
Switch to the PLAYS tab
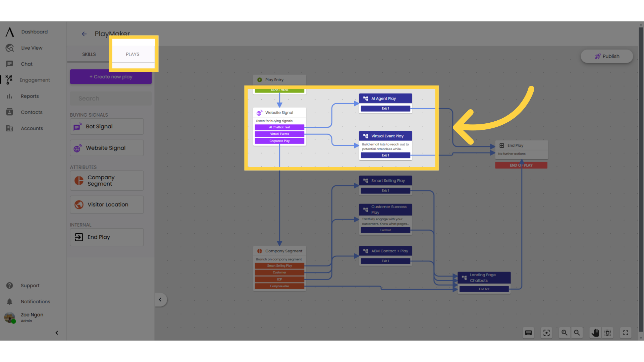(133, 54)
